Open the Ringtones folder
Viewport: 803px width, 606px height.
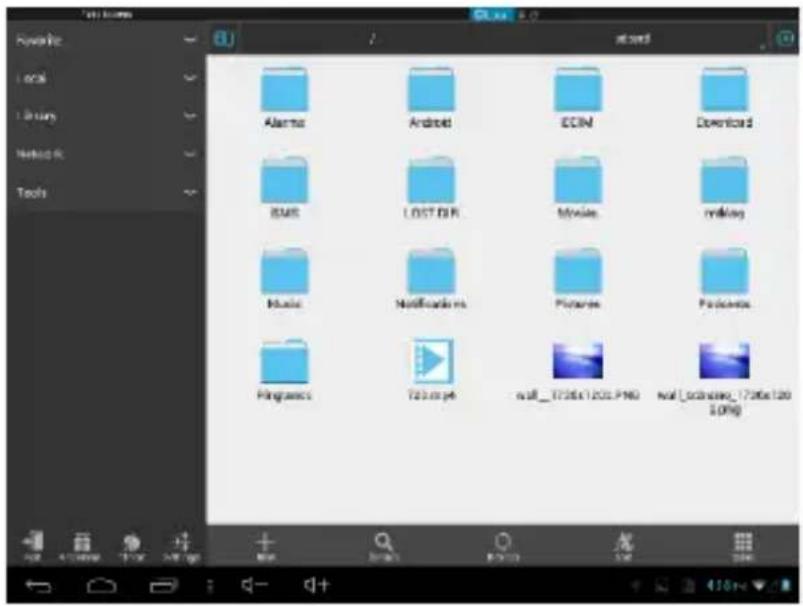click(x=284, y=370)
